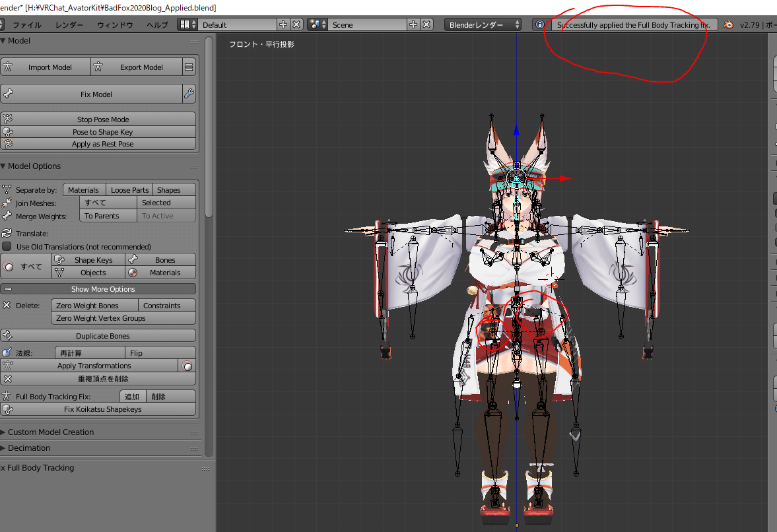Click the Delete X icon

7,305
